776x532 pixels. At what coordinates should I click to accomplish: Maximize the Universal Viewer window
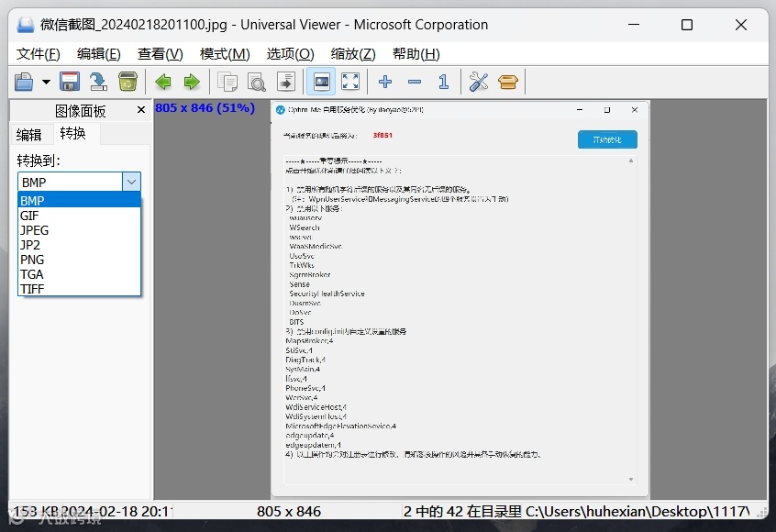pos(686,25)
